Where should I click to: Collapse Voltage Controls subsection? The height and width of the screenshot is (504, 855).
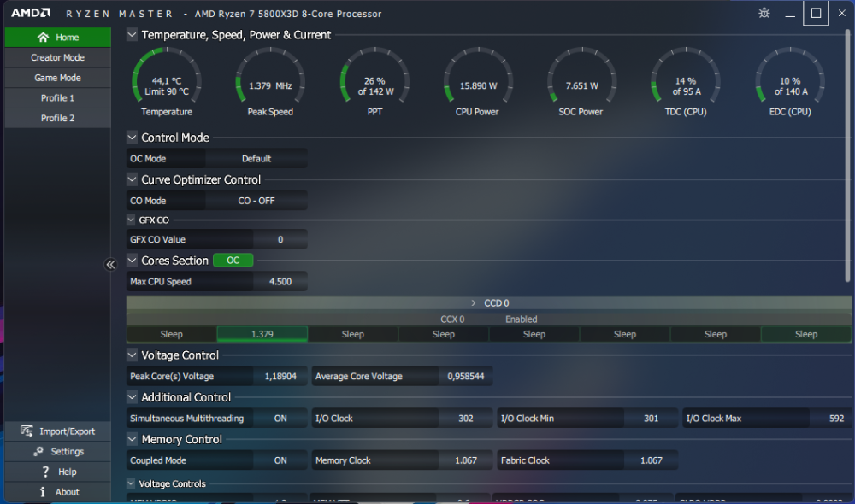(131, 483)
